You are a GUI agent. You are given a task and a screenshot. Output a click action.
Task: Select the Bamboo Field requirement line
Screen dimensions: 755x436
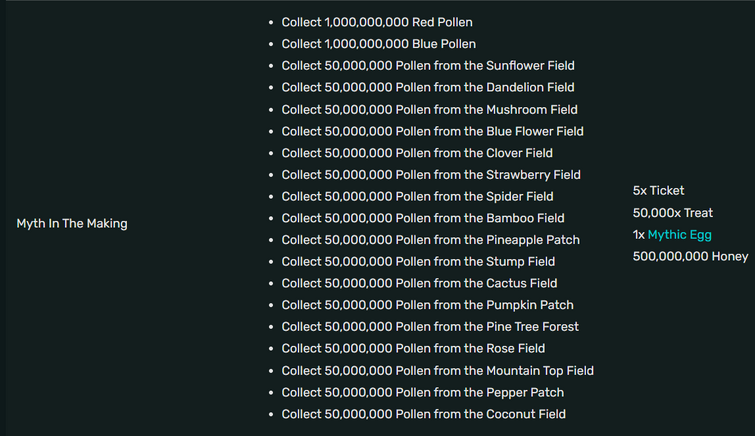click(423, 218)
